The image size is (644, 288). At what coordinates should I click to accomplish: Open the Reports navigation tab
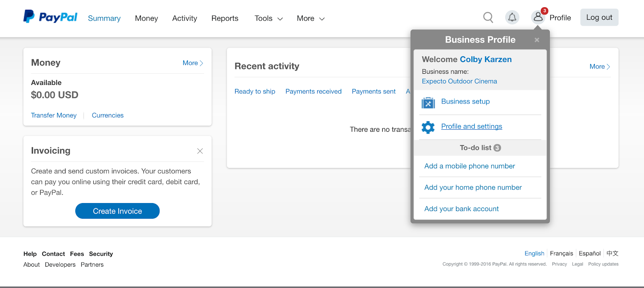[x=225, y=19]
